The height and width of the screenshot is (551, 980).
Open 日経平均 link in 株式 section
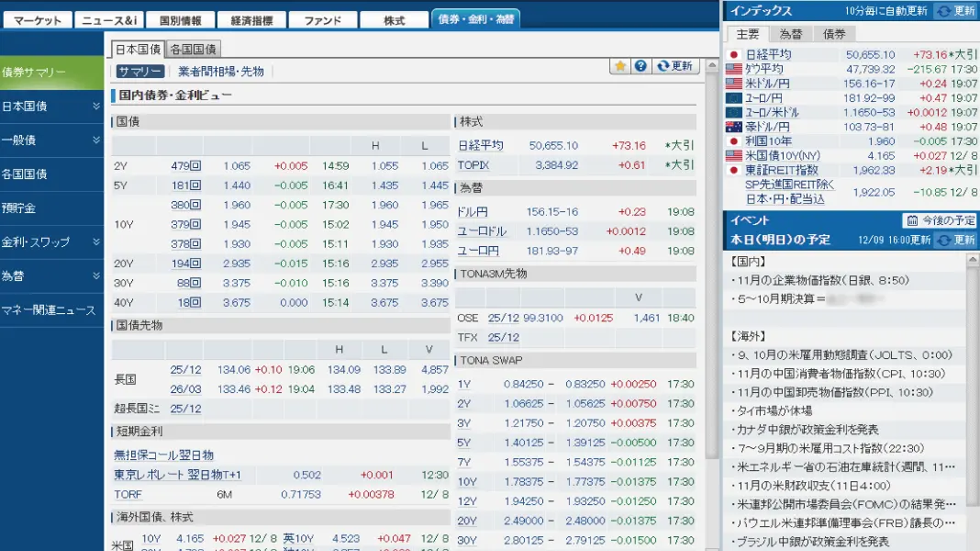tap(481, 145)
